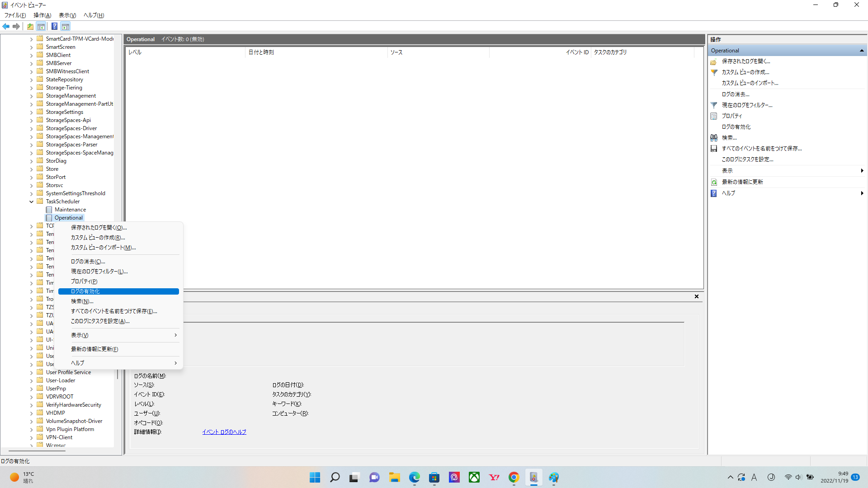Open Chrome from the taskbar
868x488 pixels.
(514, 477)
